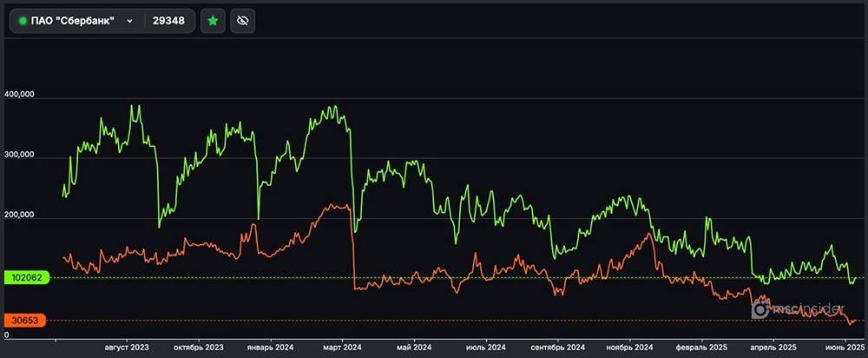Click the февраль 2025 axis label
The width and height of the screenshot is (868, 358).
click(x=702, y=348)
